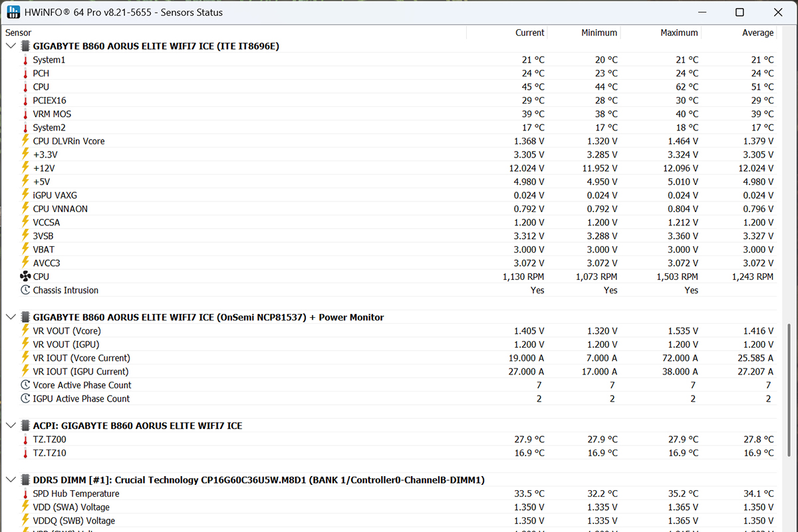Click the thermometer icon beside TZ.TZ00
The image size is (798, 532).
[x=25, y=440]
